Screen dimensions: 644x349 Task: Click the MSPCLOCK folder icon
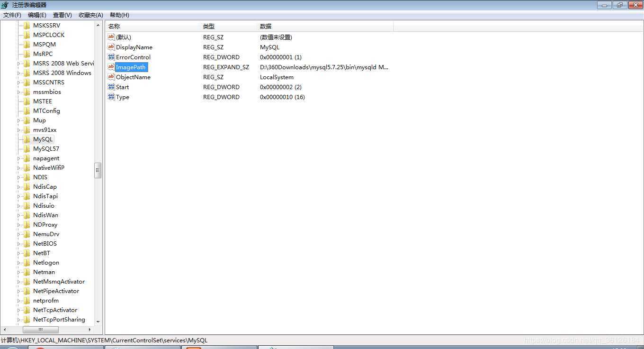[27, 35]
